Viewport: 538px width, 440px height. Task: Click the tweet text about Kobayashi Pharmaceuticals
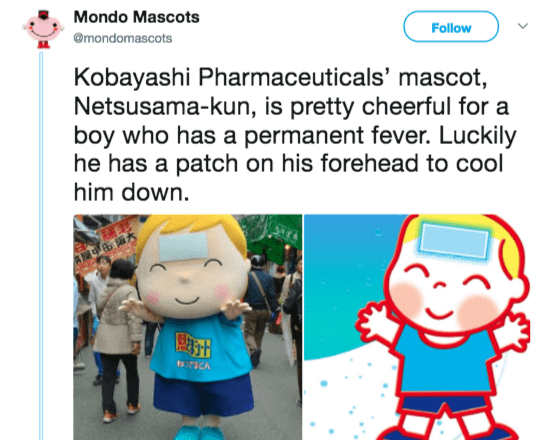click(x=295, y=135)
